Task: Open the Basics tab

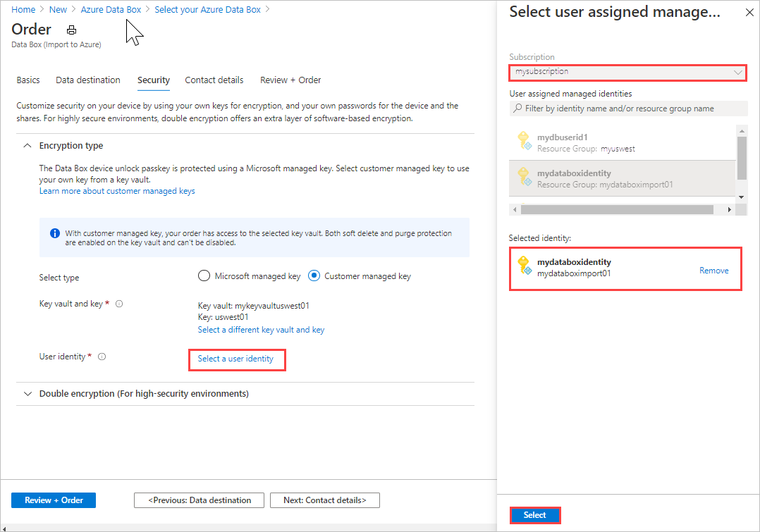Action: click(x=27, y=80)
